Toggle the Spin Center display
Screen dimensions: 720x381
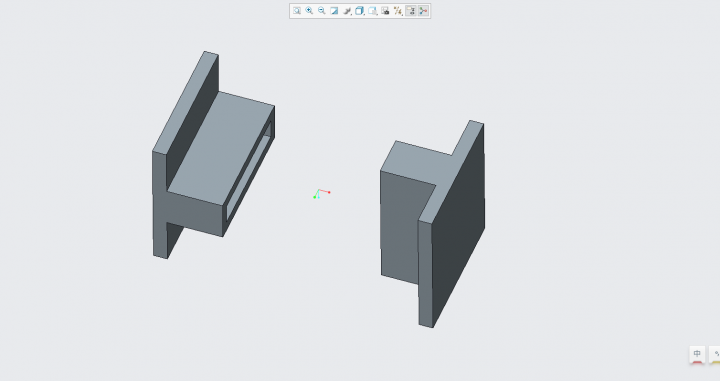(423, 11)
